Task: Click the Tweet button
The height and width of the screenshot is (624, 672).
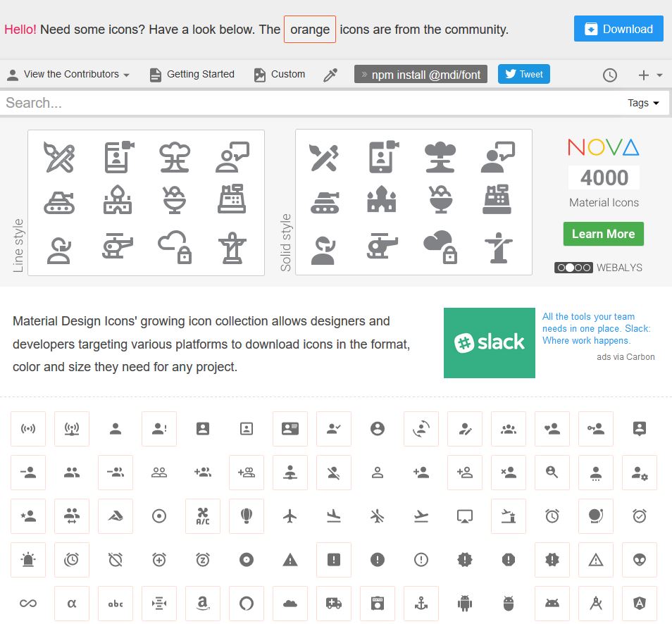Action: [x=523, y=74]
